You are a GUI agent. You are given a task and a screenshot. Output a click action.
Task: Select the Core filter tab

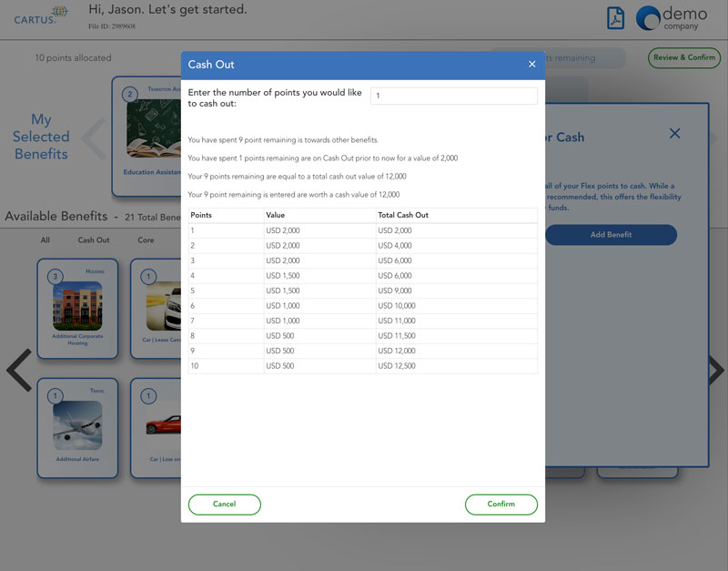[x=146, y=241]
